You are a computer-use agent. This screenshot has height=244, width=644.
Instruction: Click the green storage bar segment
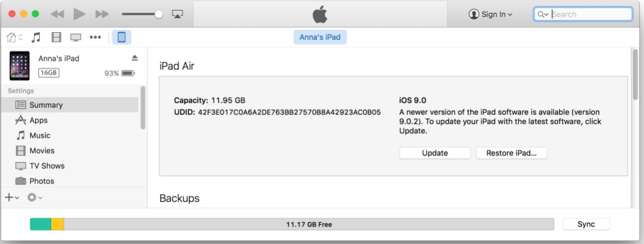pyautogui.click(x=40, y=224)
